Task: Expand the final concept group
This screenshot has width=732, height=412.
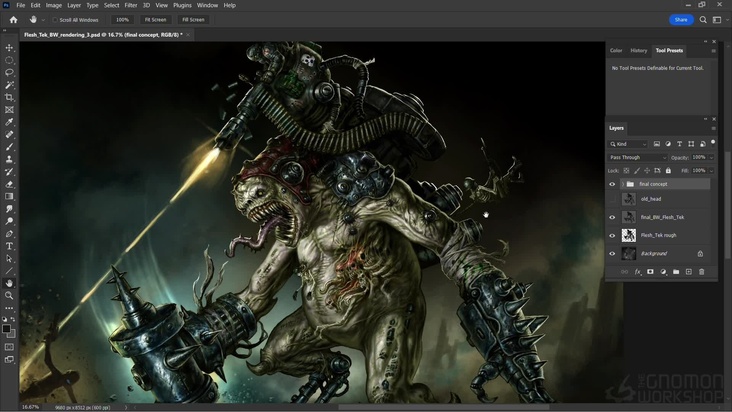Action: [623, 184]
